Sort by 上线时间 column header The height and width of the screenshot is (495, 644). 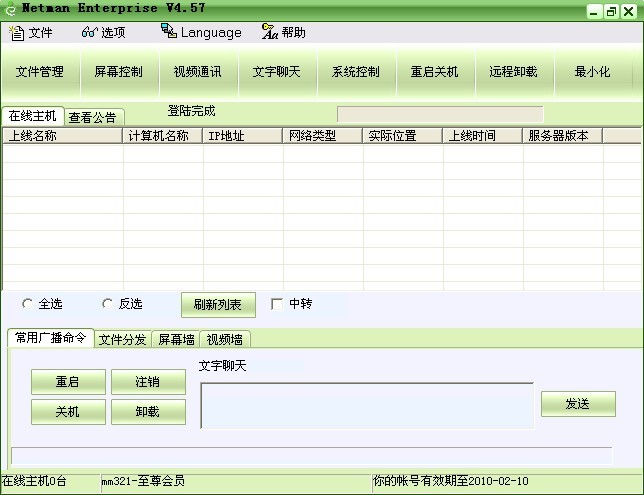click(x=483, y=136)
